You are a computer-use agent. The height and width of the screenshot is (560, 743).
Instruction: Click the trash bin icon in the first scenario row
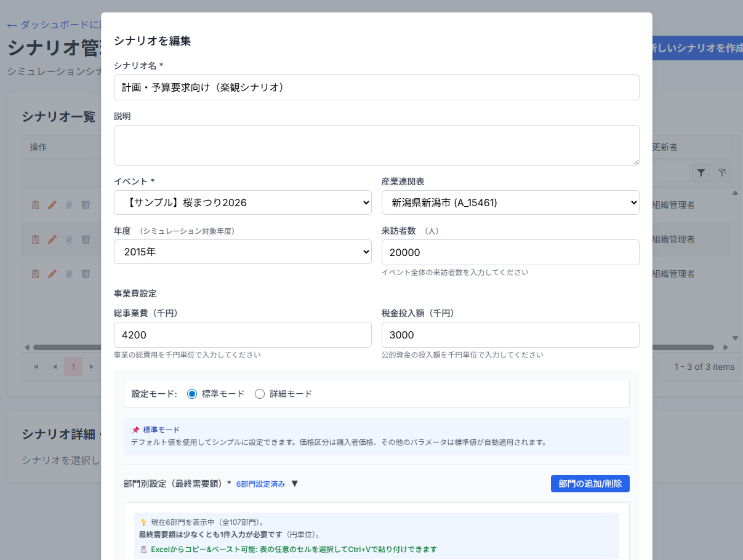(x=86, y=205)
